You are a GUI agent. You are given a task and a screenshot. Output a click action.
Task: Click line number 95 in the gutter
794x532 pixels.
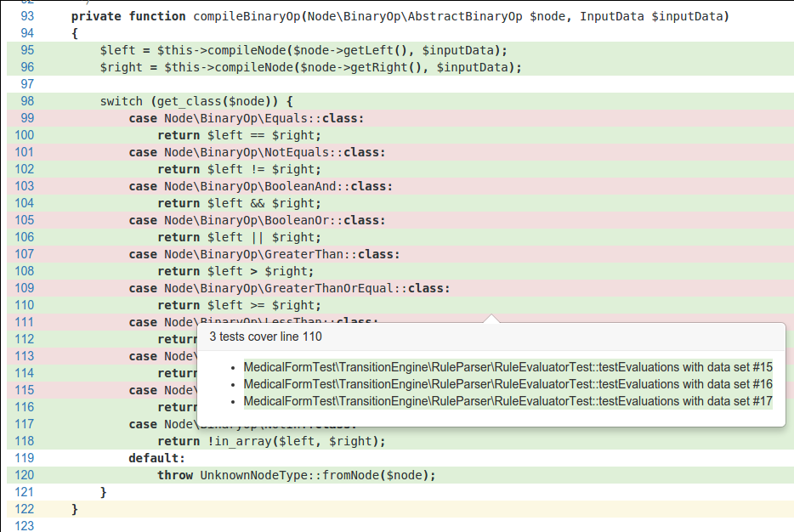point(26,50)
